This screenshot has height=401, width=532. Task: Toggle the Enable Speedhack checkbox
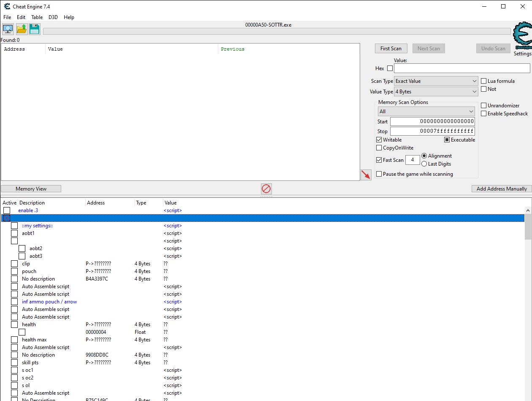(484, 113)
